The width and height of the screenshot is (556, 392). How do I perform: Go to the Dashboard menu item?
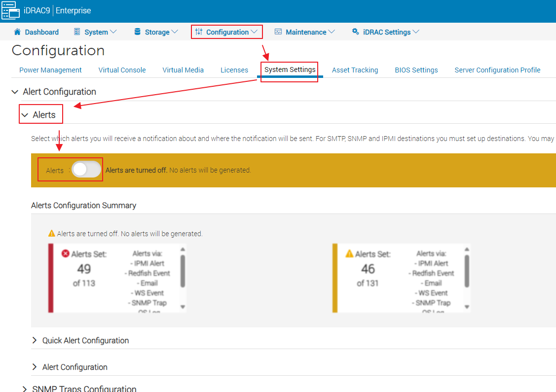41,32
